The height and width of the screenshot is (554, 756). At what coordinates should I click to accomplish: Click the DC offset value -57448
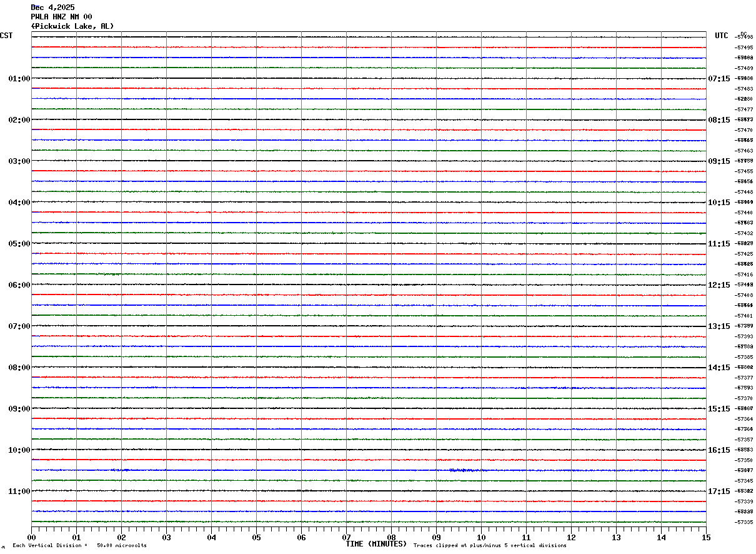(x=744, y=192)
